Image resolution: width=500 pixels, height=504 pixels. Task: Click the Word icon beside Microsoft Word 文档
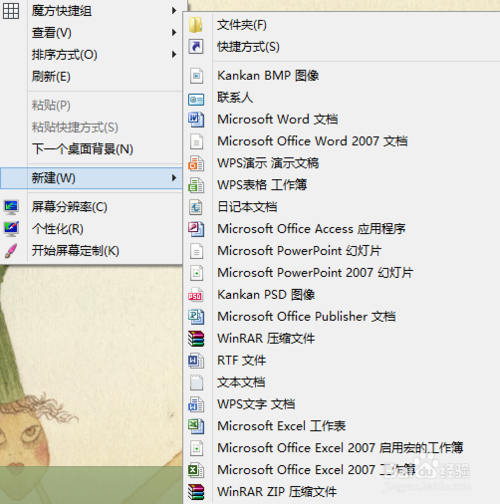(196, 120)
